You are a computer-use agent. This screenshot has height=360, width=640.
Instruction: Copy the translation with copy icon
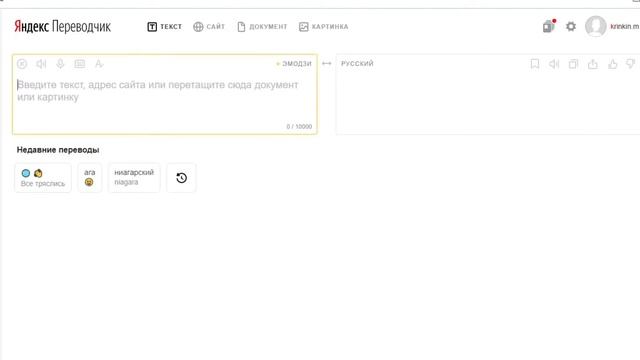click(573, 64)
